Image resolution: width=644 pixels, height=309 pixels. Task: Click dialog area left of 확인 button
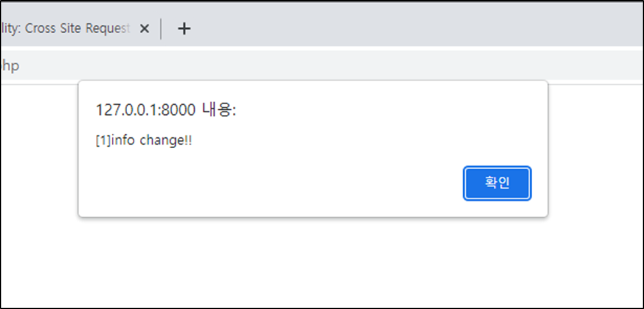click(267, 183)
